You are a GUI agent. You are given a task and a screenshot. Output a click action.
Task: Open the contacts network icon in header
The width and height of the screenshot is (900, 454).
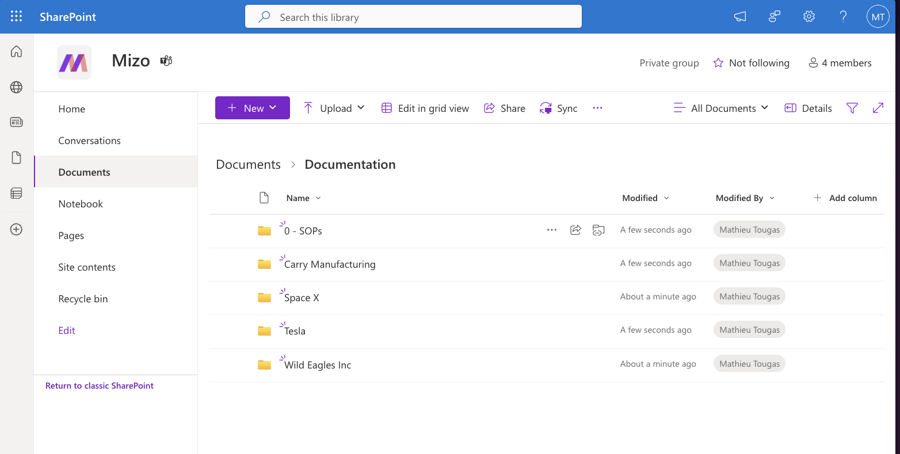coord(774,17)
